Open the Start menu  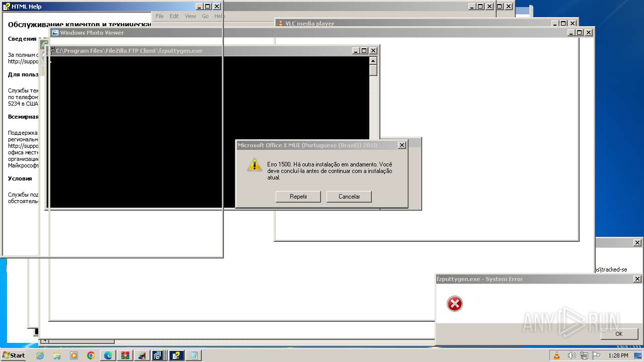point(14,355)
